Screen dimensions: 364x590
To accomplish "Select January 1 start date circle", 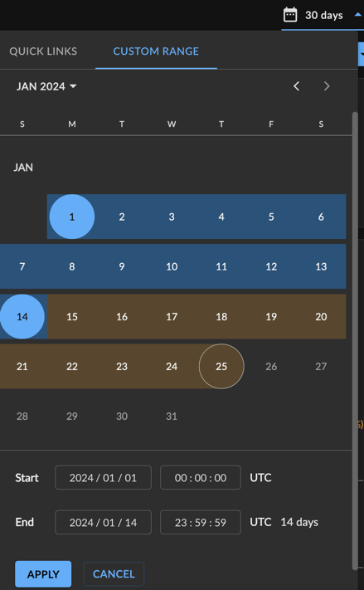I will pyautogui.click(x=72, y=217).
